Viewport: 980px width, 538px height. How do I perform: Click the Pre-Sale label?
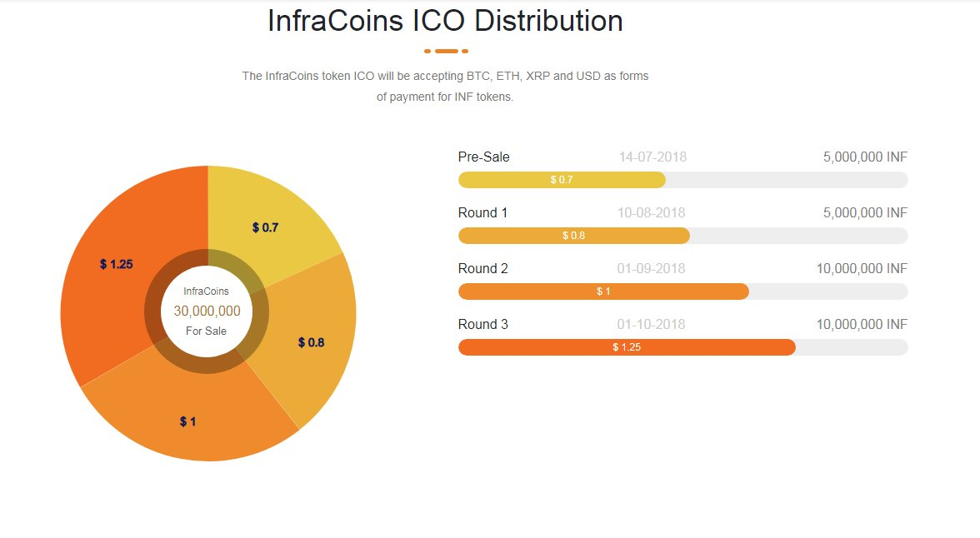(484, 157)
